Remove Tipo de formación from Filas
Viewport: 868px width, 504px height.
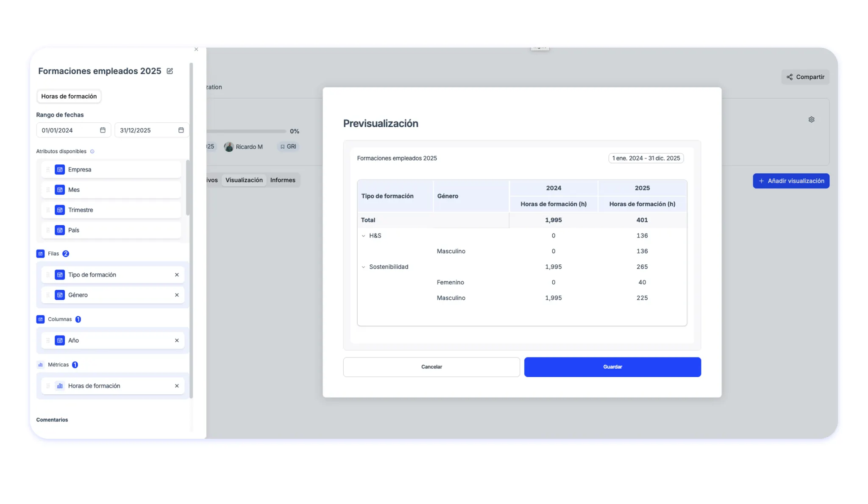tap(177, 274)
